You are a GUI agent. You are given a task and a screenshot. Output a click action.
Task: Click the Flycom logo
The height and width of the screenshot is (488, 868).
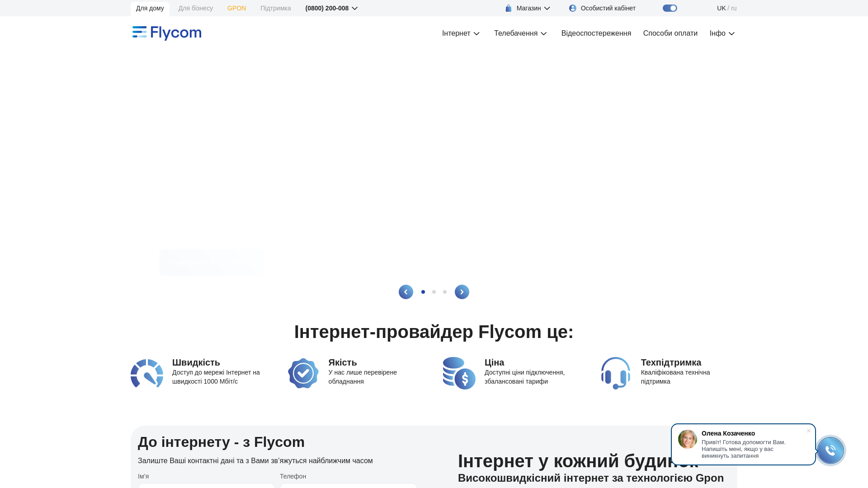coord(167,33)
